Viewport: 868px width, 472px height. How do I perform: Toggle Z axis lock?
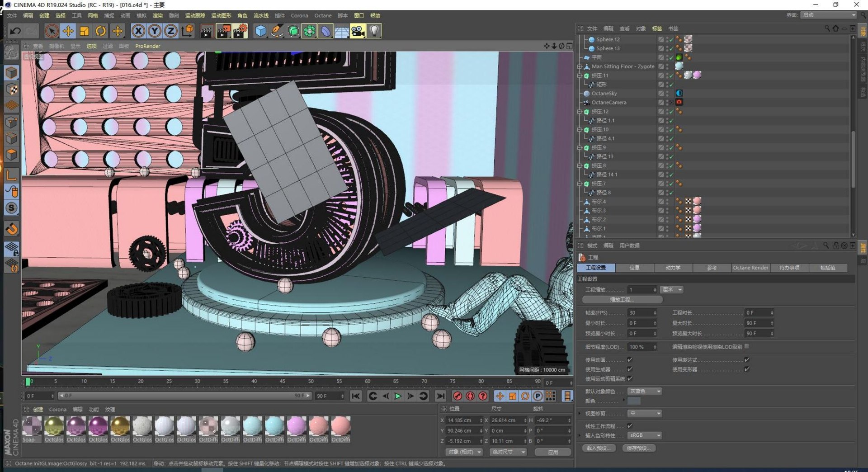click(x=171, y=31)
